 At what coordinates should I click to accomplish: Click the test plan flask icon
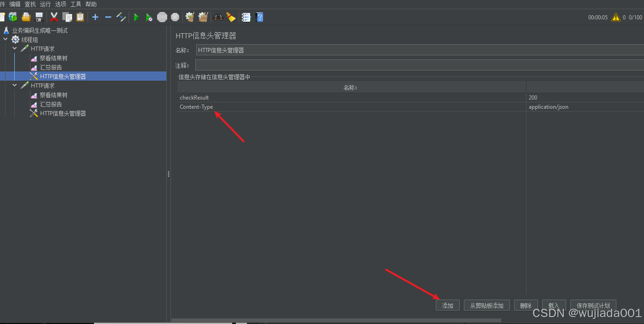tap(6, 30)
